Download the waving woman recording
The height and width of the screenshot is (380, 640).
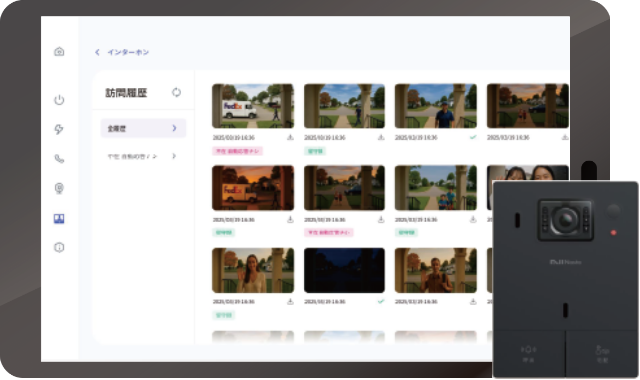pyautogui.click(x=290, y=302)
